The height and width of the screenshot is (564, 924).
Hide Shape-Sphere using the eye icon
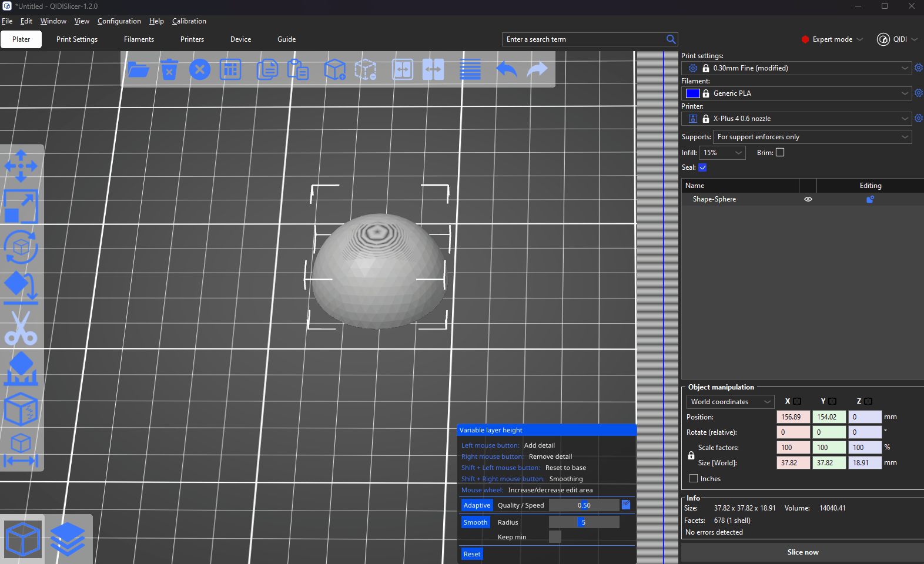pos(808,199)
